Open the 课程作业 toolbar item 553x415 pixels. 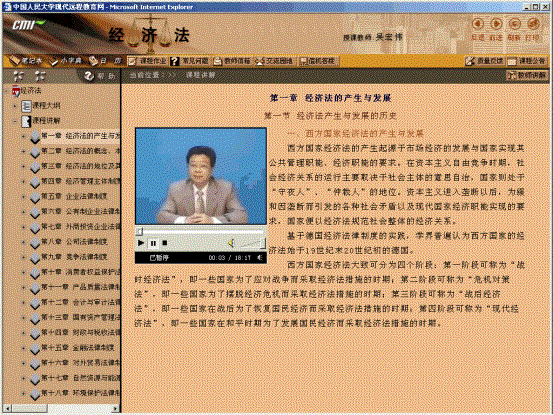tap(147, 61)
